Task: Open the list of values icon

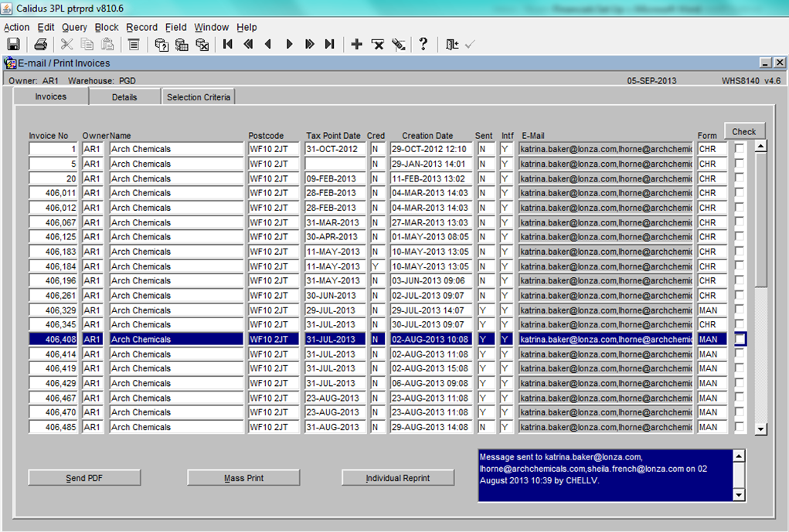Action: [x=134, y=44]
